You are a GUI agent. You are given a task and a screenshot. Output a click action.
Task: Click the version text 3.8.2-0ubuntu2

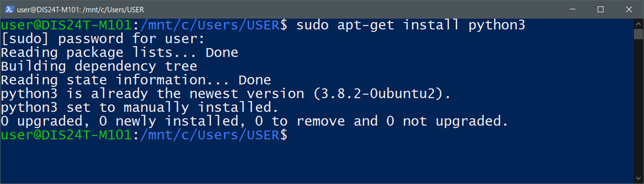(378, 94)
